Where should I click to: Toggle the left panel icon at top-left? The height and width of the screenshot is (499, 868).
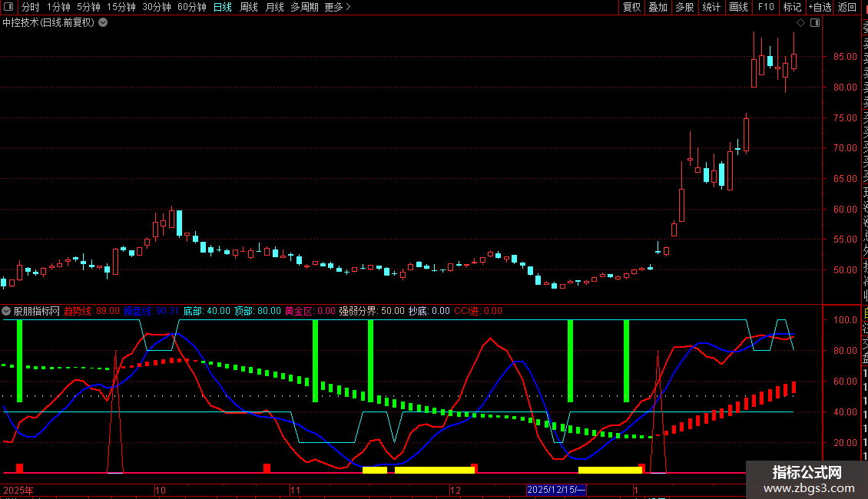coord(8,7)
